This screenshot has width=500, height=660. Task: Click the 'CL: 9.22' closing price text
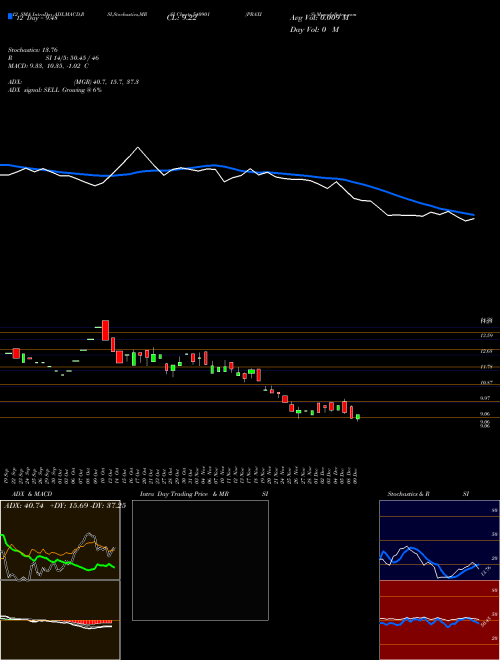(181, 18)
